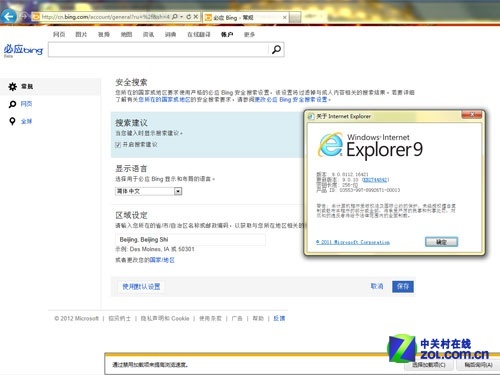
Task: Open the address bar autocomplete dropdown arrow
Action: (182, 17)
